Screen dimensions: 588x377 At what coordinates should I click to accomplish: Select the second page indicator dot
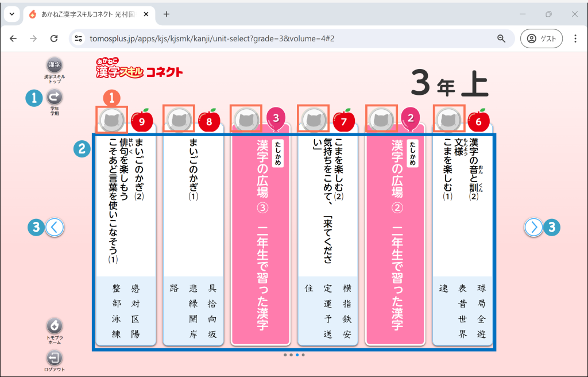click(291, 355)
